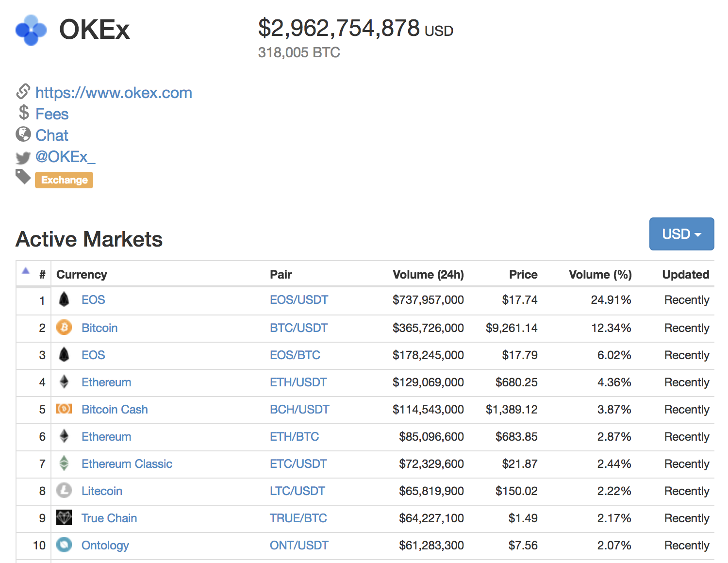Open the @OKEx_ Twitter link
728x563 pixels.
click(66, 157)
